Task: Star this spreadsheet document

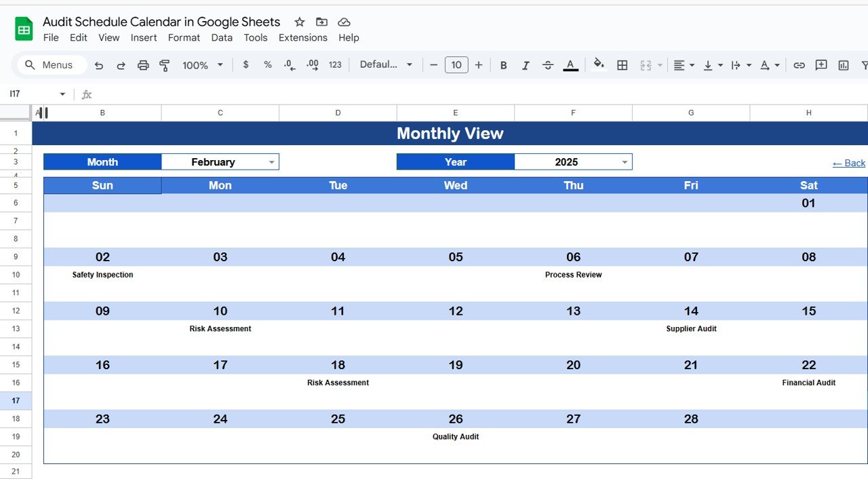Action: 300,22
